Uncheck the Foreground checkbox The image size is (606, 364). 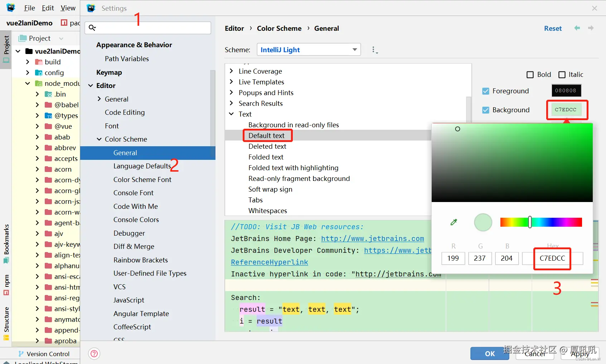point(486,91)
